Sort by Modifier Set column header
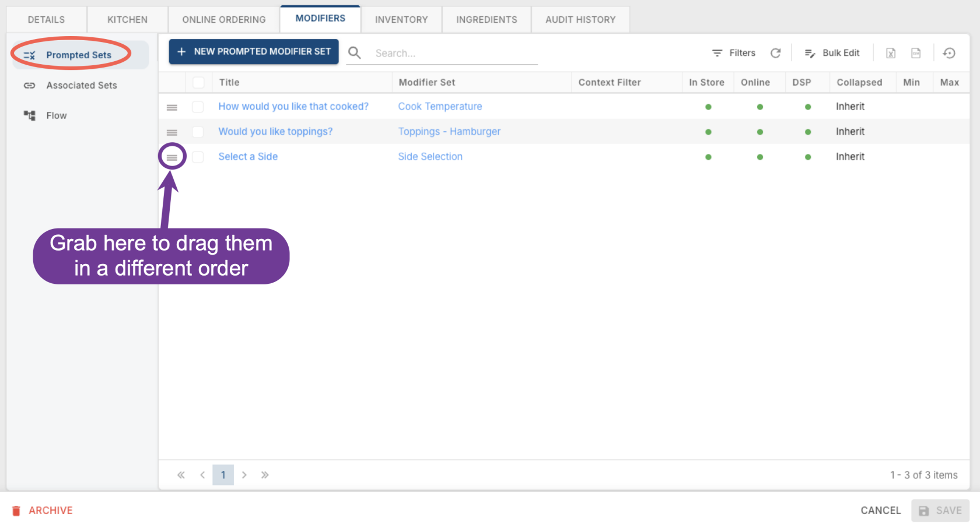Viewport: 980px width, 528px height. 427,82
